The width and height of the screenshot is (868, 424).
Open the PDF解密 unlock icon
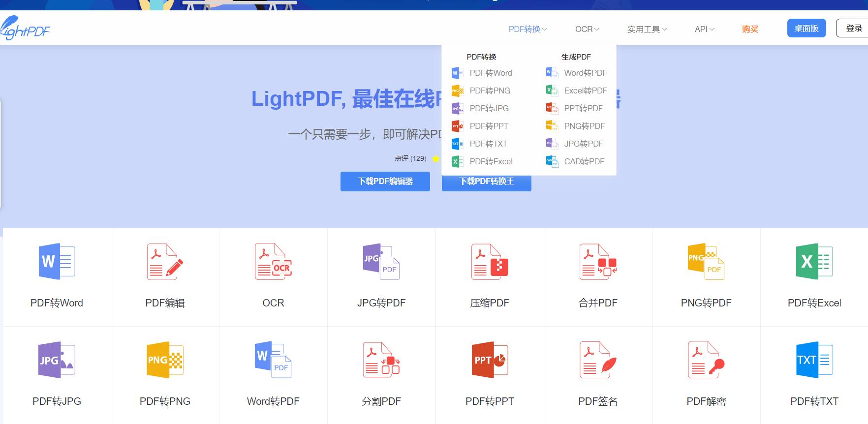[706, 360]
